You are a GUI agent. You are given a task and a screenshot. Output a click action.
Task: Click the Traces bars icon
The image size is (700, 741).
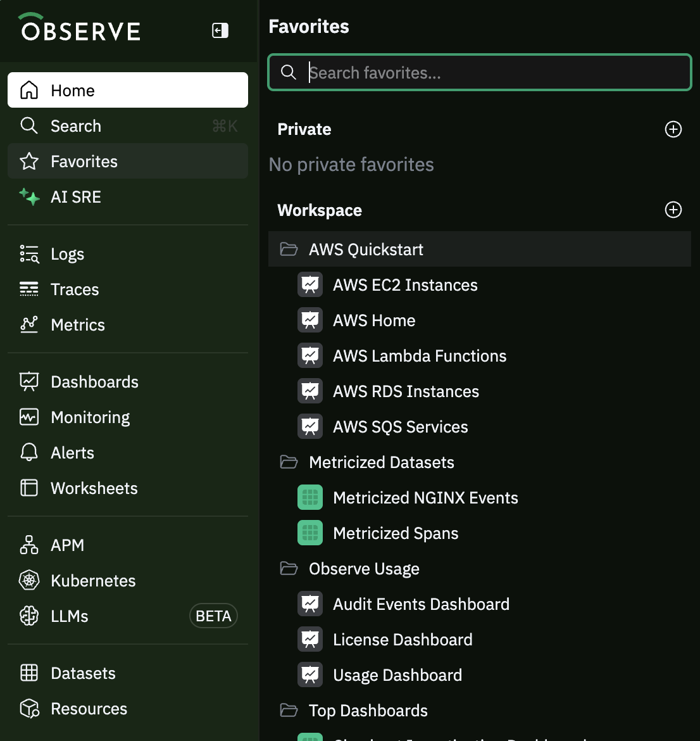pyautogui.click(x=29, y=289)
